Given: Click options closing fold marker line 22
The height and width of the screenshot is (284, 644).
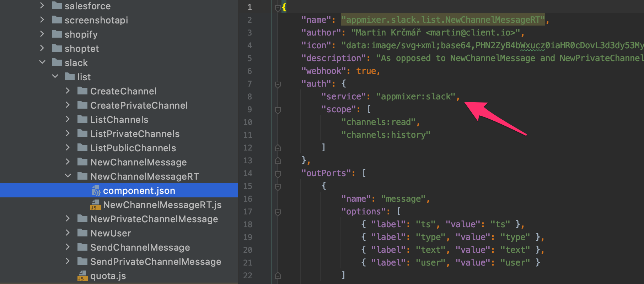Looking at the screenshot, I should pyautogui.click(x=278, y=275).
